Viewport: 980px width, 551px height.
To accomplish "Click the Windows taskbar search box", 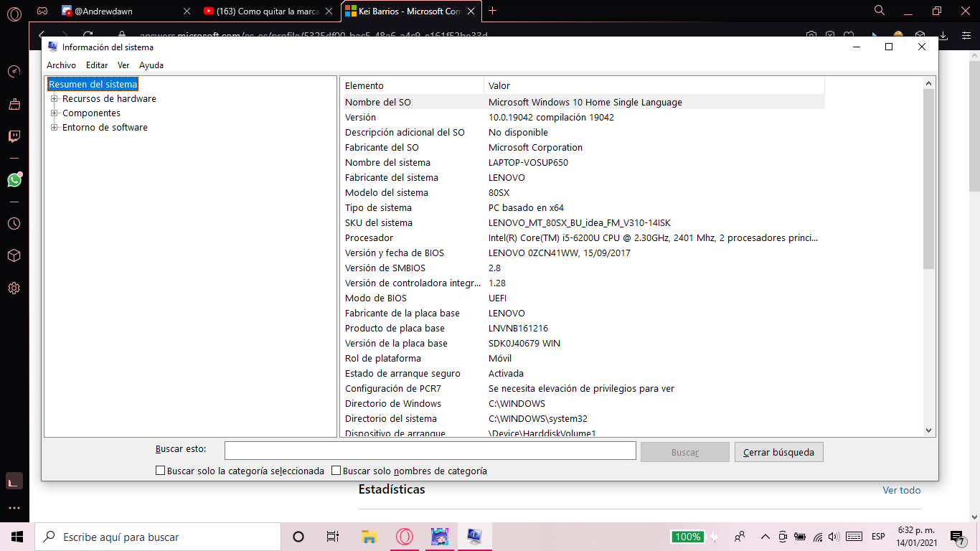I will (158, 537).
